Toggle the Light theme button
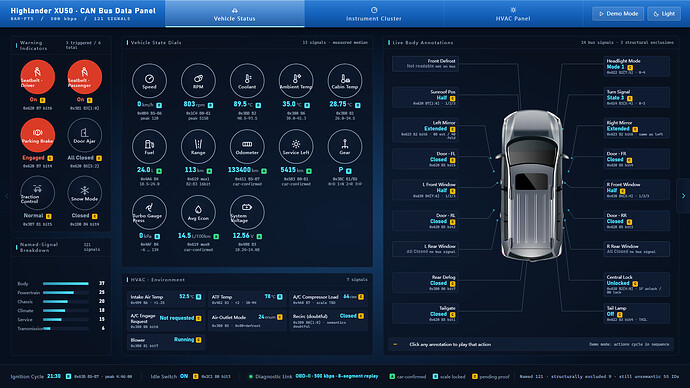The width and height of the screenshot is (690, 388). click(664, 14)
